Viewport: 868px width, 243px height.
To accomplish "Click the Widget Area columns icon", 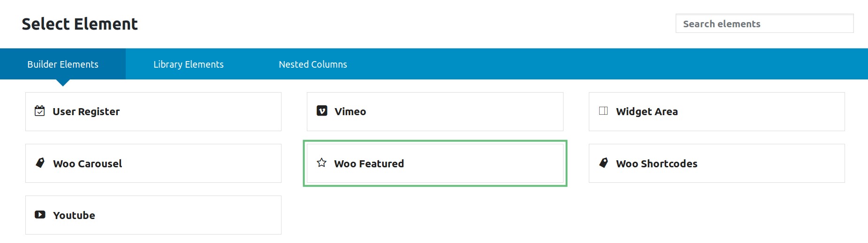I will [603, 111].
